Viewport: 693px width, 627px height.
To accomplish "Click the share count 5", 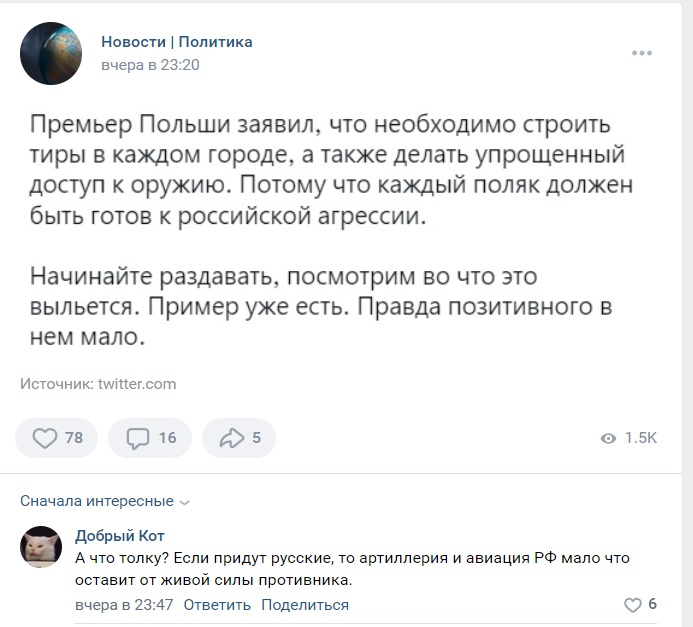I will [x=256, y=438].
